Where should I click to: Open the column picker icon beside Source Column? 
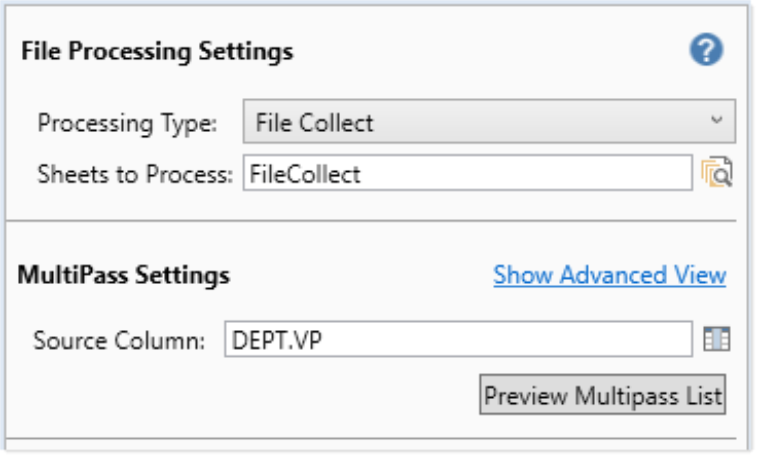(x=716, y=340)
